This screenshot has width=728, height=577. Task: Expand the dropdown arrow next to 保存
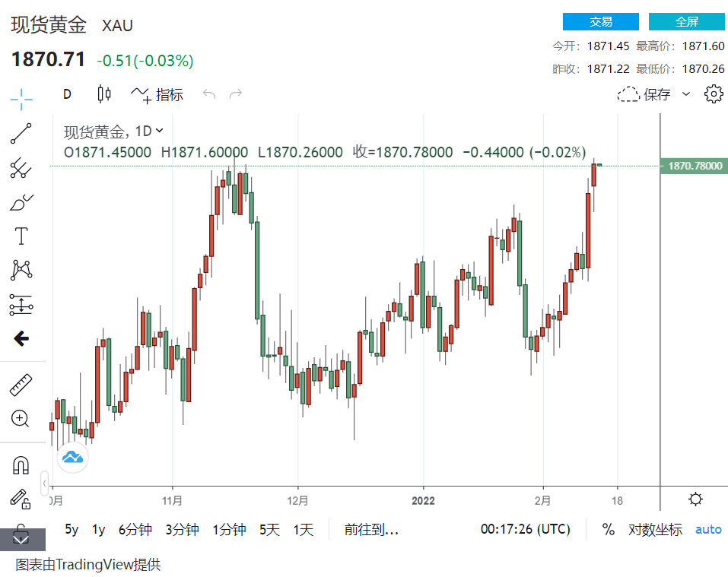click(x=685, y=94)
